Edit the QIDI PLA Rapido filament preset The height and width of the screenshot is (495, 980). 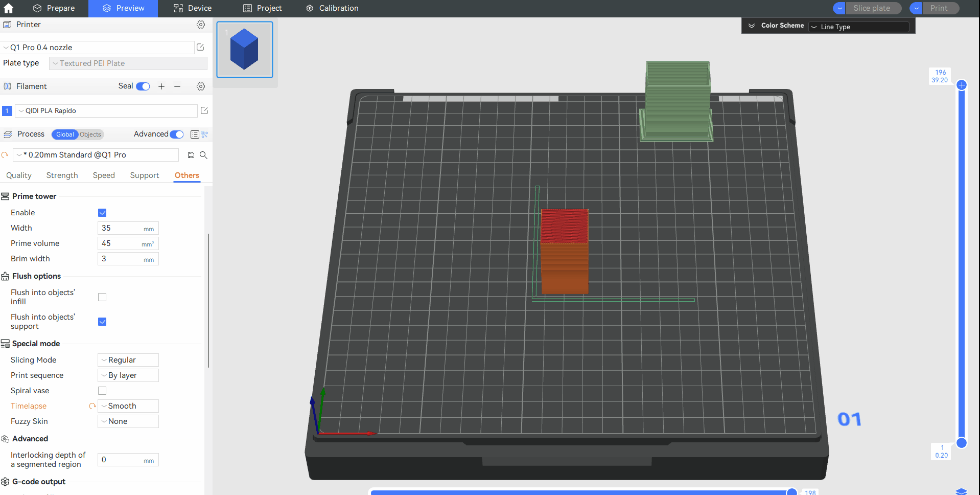click(x=204, y=110)
